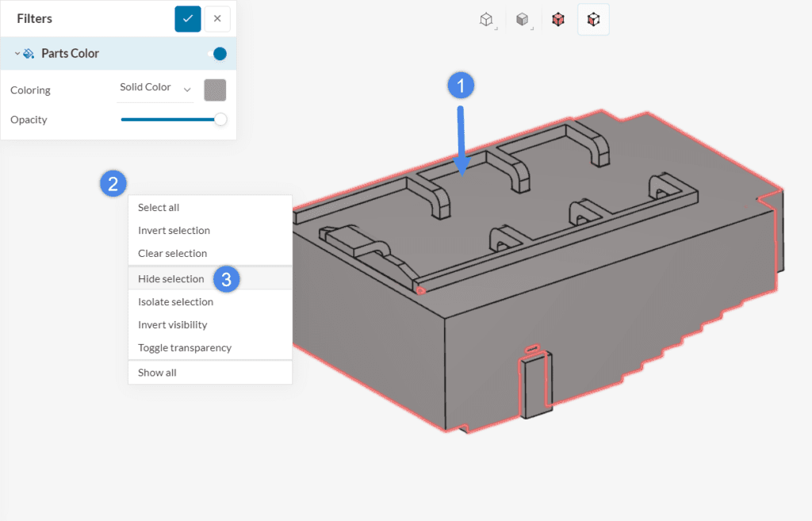
Task: Close the Filters panel with X
Action: pos(217,18)
